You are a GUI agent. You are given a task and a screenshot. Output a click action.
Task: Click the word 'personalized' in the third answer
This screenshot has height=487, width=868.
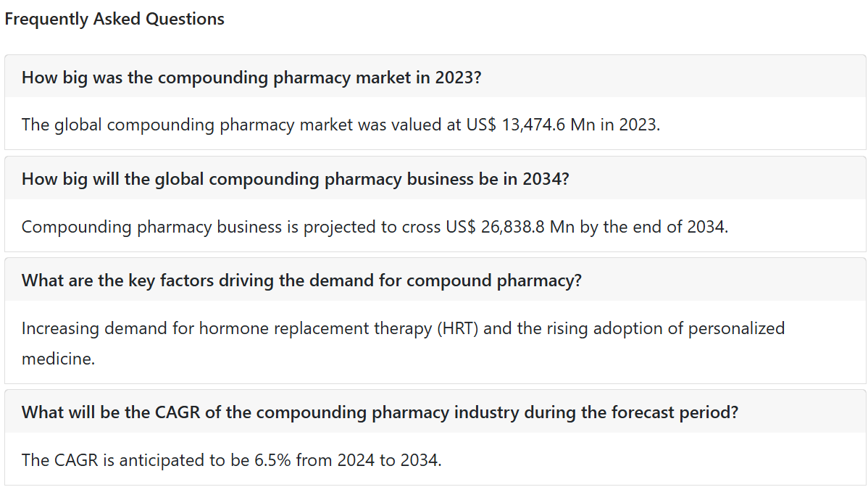tap(736, 328)
